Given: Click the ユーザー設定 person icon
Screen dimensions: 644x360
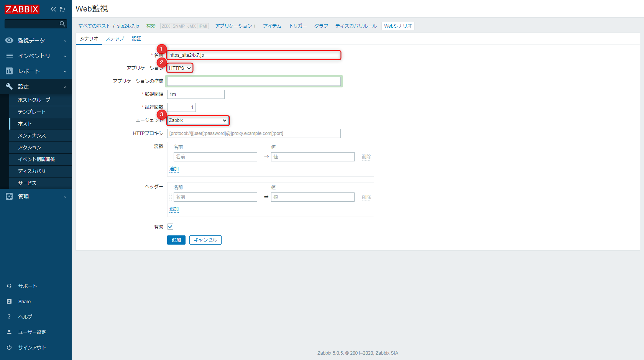Looking at the screenshot, I should point(9,332).
